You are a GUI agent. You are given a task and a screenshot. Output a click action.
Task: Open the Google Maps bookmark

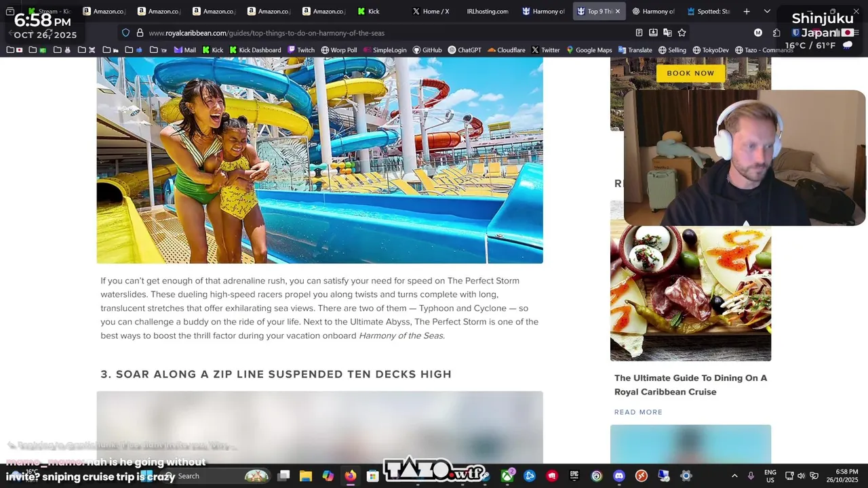(x=589, y=49)
